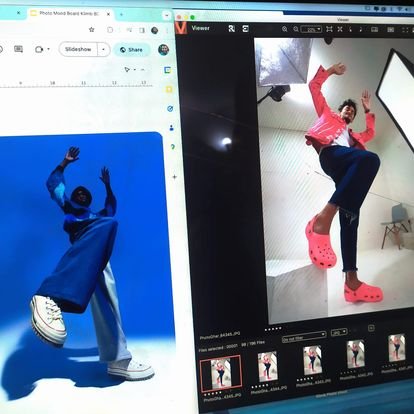The image size is (414, 414).
Task: Click the video call camera icon in Slides
Action: (39, 49)
